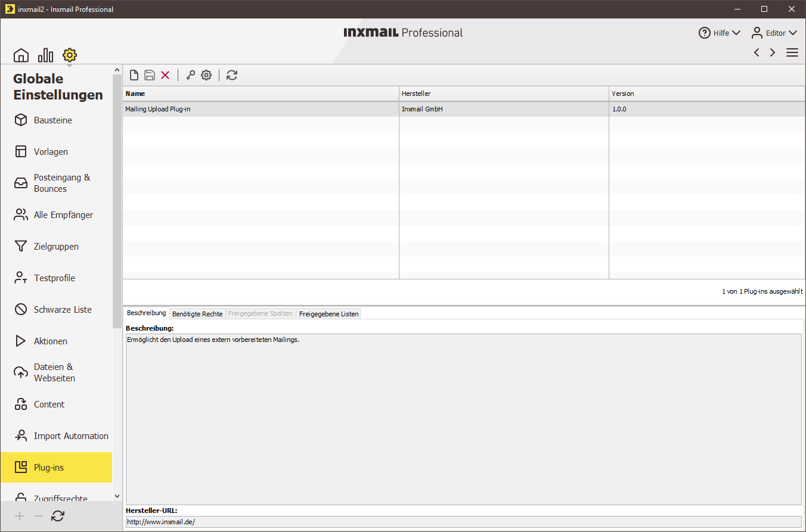Open Schwarze Liste section

click(x=57, y=310)
